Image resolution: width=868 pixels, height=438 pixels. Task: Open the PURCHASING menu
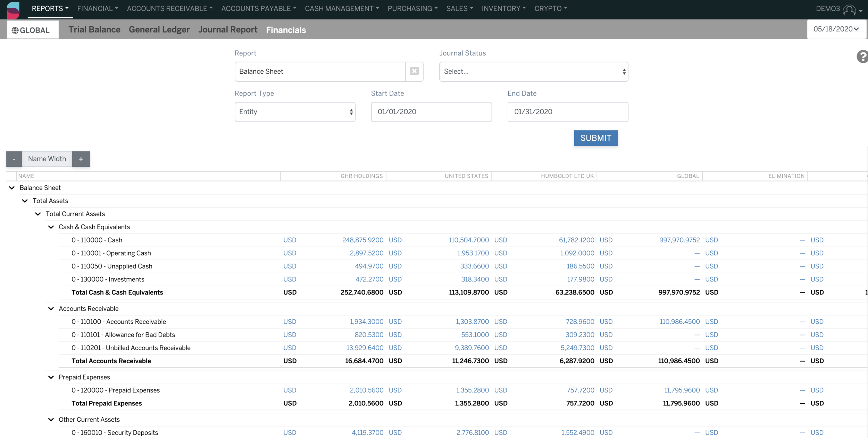coord(413,8)
